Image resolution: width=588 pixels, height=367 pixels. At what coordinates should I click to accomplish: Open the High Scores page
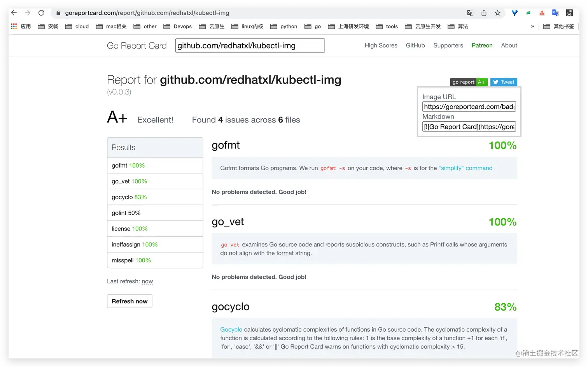[381, 45]
